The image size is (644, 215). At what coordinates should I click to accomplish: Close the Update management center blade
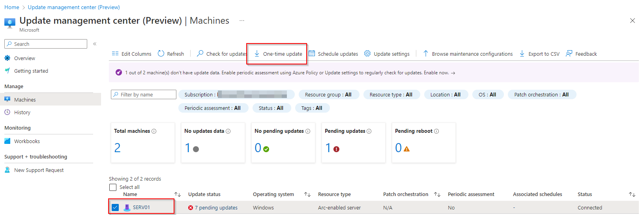tap(633, 21)
